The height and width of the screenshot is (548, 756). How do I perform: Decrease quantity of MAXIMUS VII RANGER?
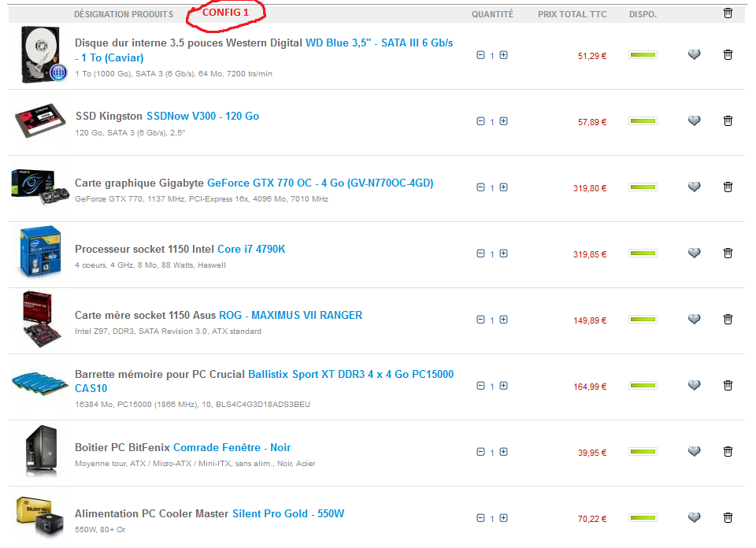(480, 319)
